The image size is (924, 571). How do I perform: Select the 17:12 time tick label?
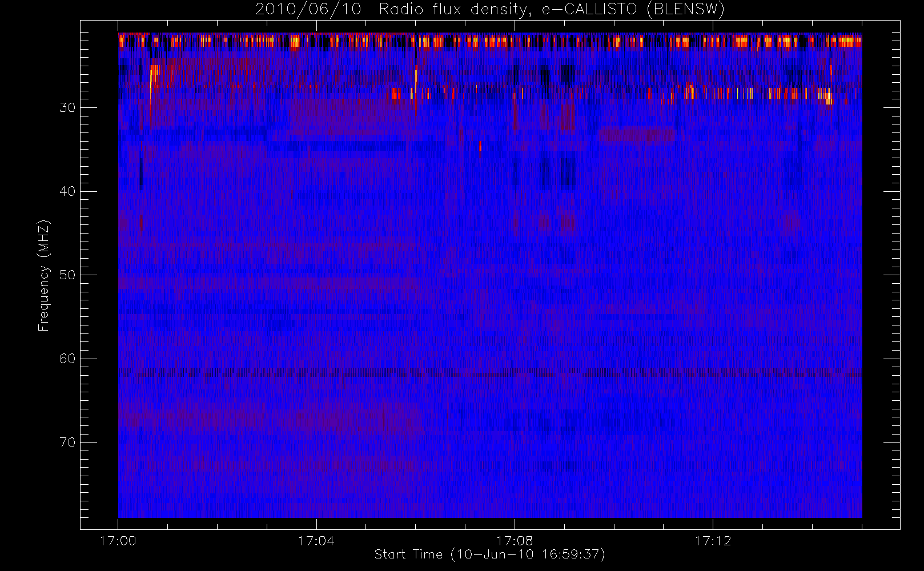point(713,541)
